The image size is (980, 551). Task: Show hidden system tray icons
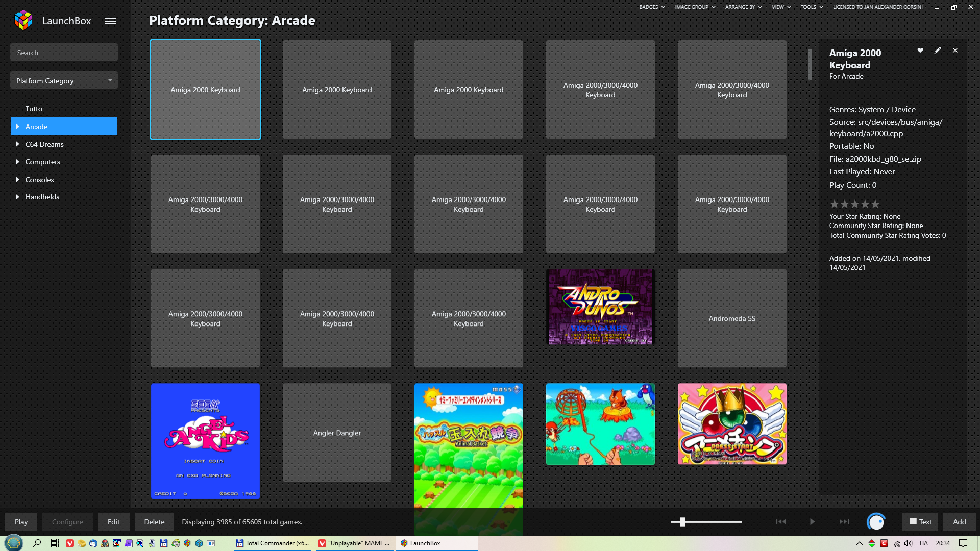point(859,543)
